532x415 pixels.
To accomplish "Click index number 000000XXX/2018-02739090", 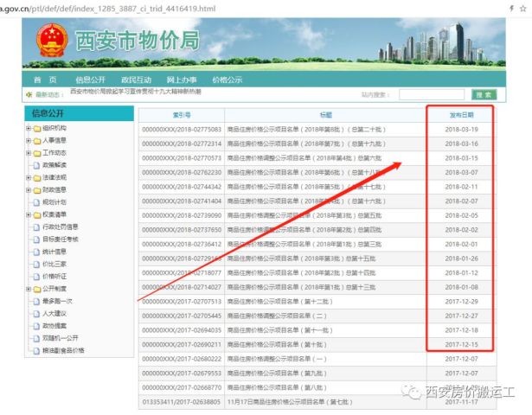I will 182,215.
